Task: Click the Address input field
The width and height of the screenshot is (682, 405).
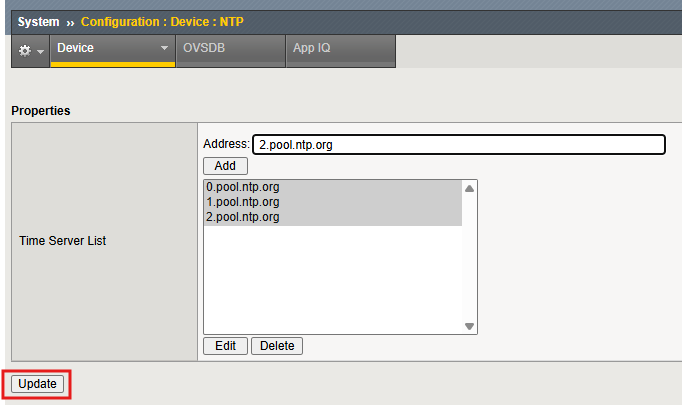Action: coord(459,144)
